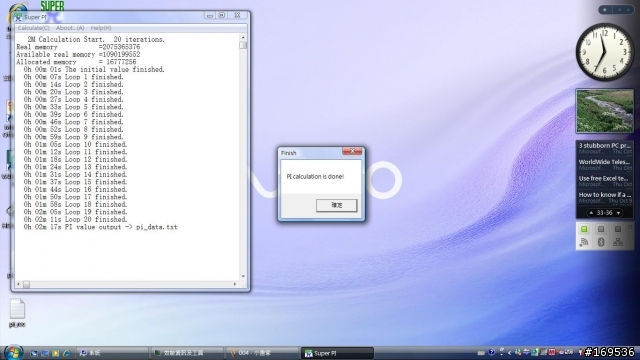Click Super PI horizontal scrollbar thumb
The height and width of the screenshot is (360, 640).
pos(26,284)
